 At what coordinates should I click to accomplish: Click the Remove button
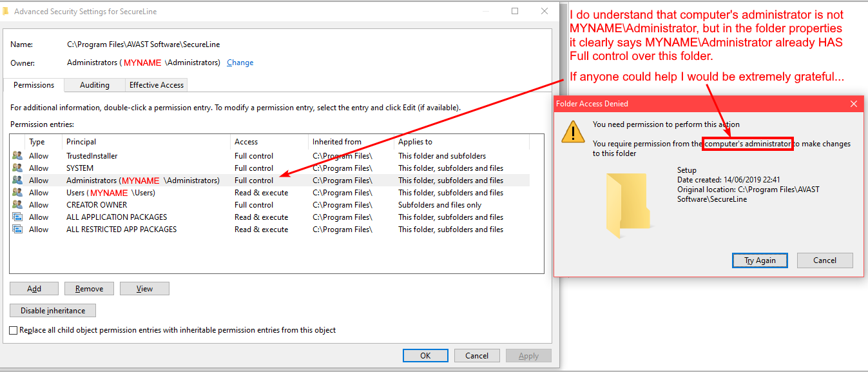coord(90,289)
